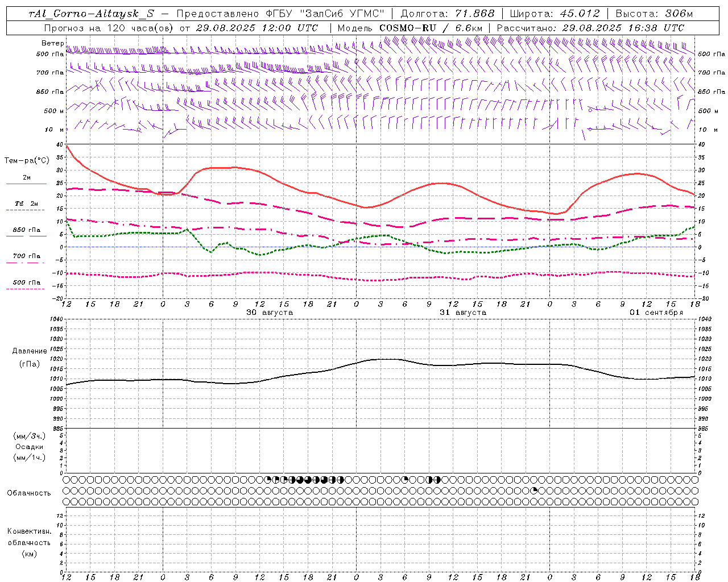The image size is (728, 582).
Task: Select the Td 2м legend label
Action: pyautogui.click(x=27, y=203)
